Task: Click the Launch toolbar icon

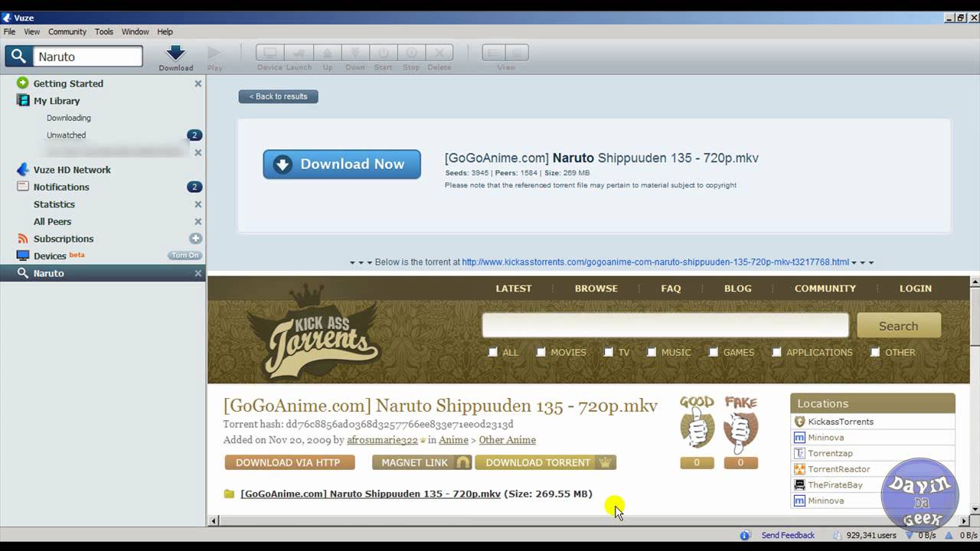Action: click(299, 53)
